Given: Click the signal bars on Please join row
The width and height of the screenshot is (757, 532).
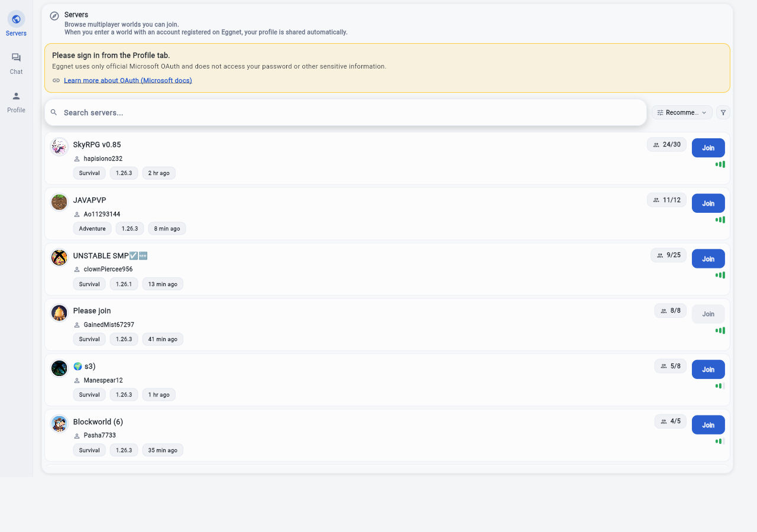Looking at the screenshot, I should [720, 330].
